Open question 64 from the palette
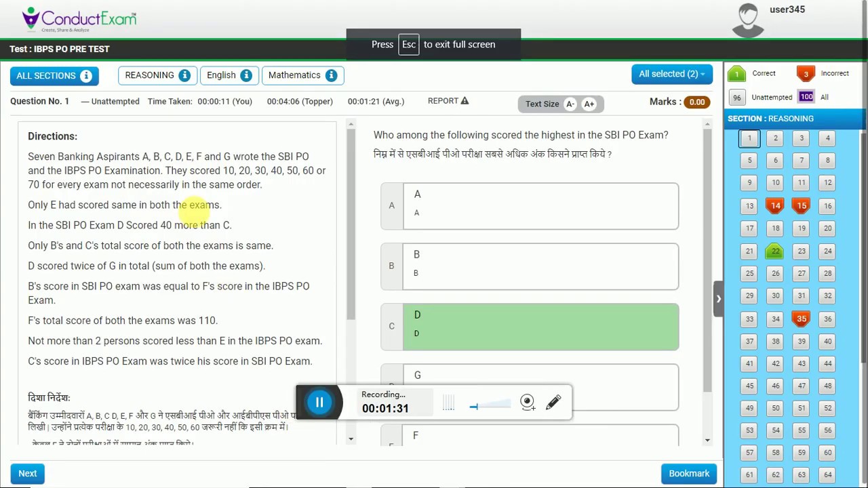The width and height of the screenshot is (868, 488). [x=827, y=474]
